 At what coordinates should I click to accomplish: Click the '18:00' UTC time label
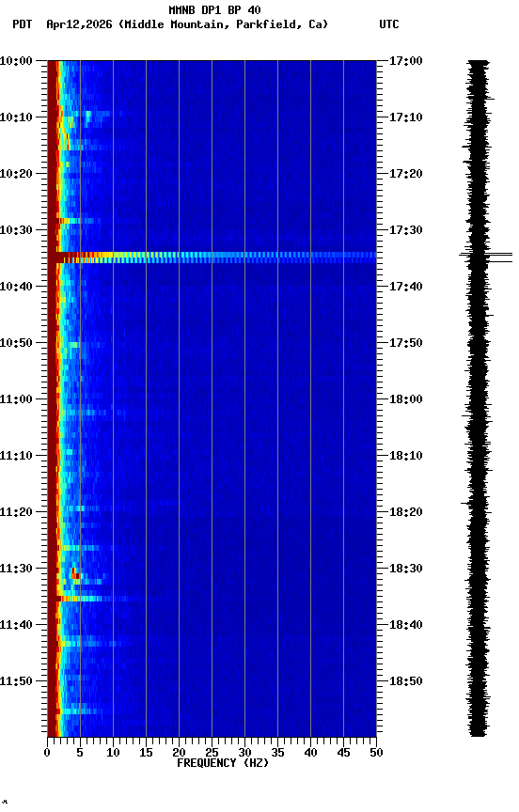(405, 399)
